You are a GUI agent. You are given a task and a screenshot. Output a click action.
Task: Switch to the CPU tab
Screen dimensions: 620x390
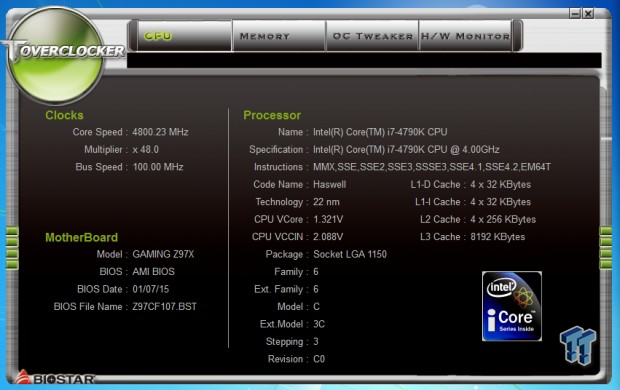point(184,36)
